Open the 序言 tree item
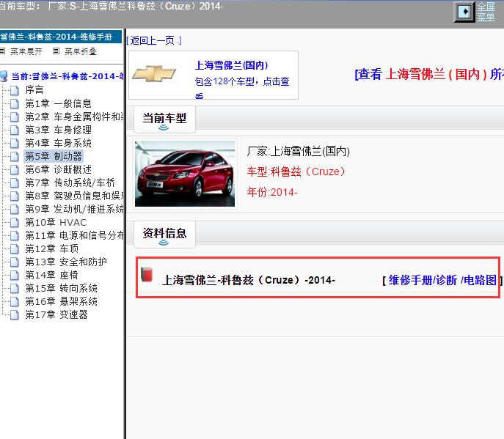This screenshot has height=439, width=504. coord(34,90)
